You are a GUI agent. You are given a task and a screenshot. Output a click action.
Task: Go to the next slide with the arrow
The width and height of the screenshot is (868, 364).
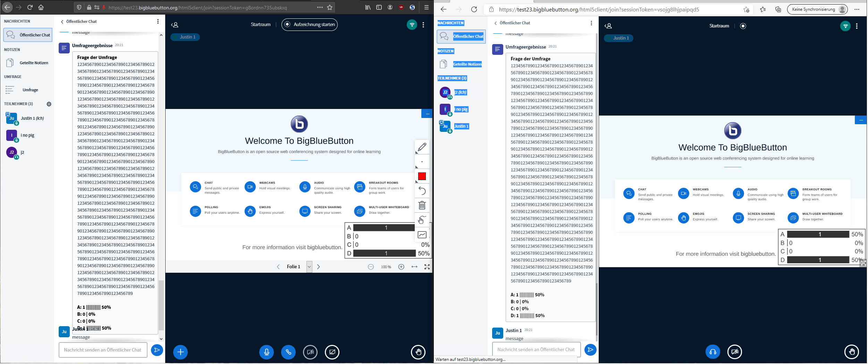[x=318, y=266]
